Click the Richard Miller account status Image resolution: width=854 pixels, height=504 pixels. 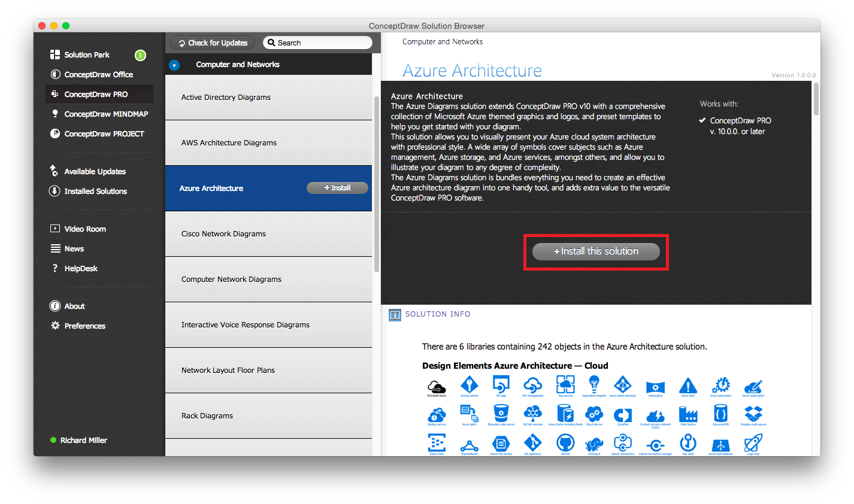79,440
